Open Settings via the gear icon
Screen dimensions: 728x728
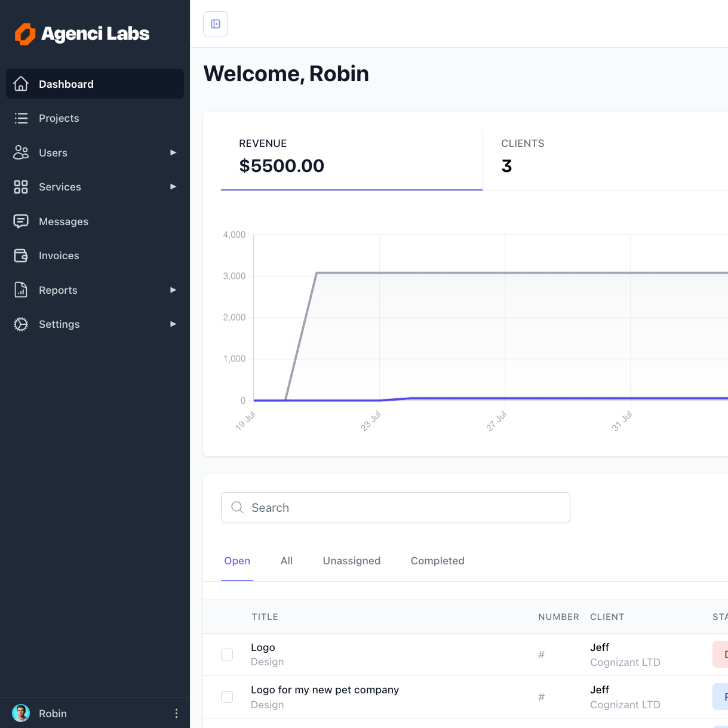click(20, 324)
